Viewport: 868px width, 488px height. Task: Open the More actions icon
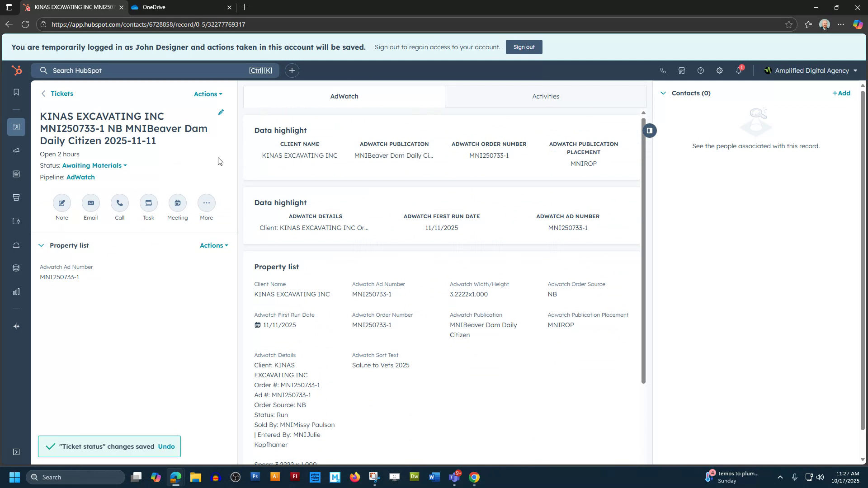click(206, 203)
